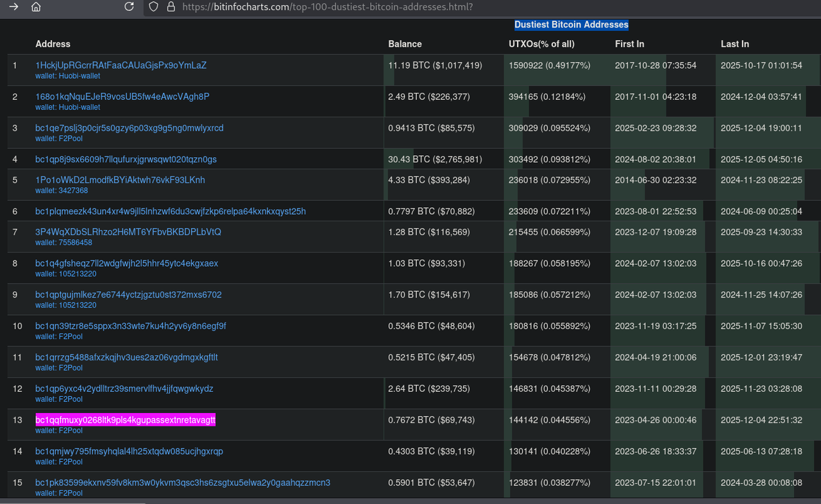Open wallet 3427368 link
Image resolution: width=821 pixels, height=504 pixels.
(x=62, y=190)
